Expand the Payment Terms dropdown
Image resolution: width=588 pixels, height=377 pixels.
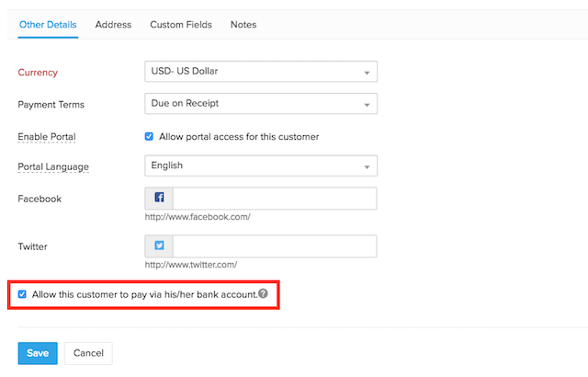(x=261, y=104)
